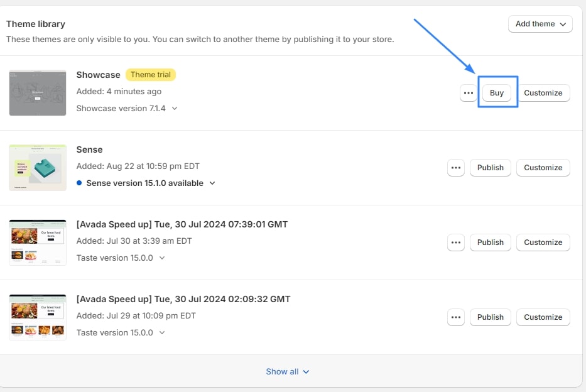The height and width of the screenshot is (392, 586).
Task: Click 'Added: Jul 29 at 10:09 pm EDT'
Action: [x=136, y=316]
